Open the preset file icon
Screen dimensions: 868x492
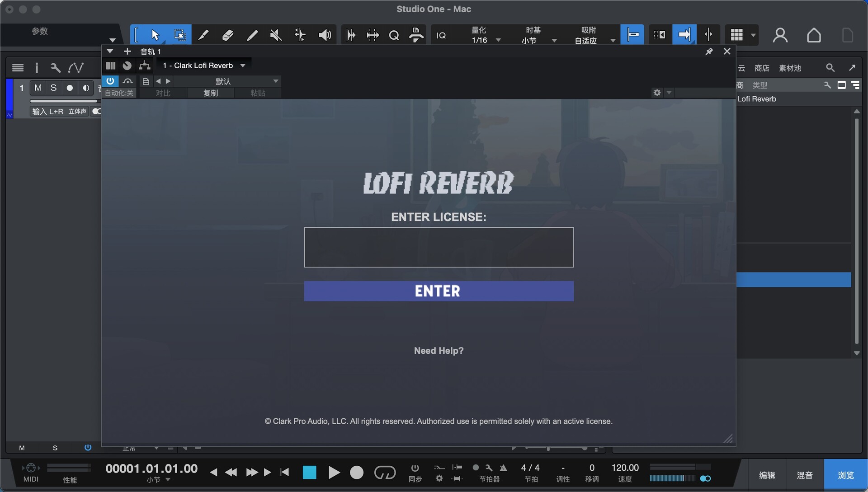coord(146,81)
